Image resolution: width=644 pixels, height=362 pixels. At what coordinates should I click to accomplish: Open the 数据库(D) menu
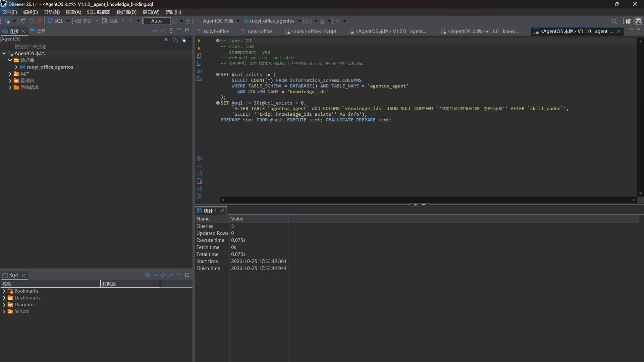click(x=126, y=12)
